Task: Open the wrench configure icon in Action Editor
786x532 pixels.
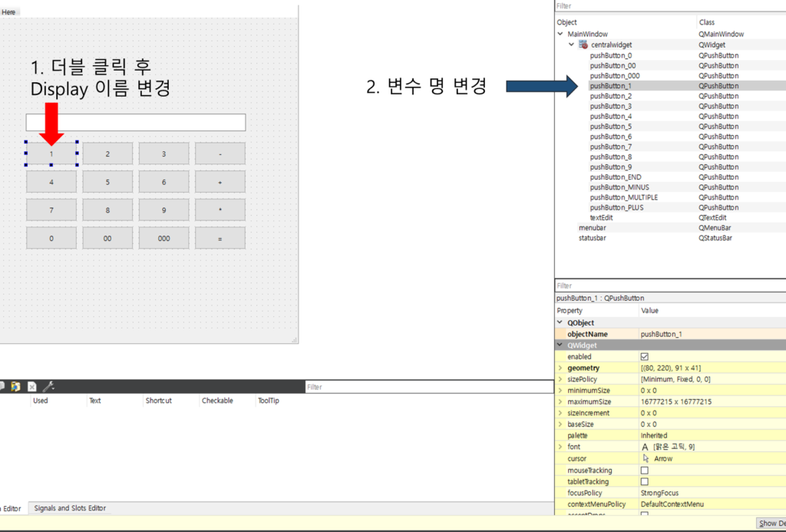Action: click(x=48, y=386)
